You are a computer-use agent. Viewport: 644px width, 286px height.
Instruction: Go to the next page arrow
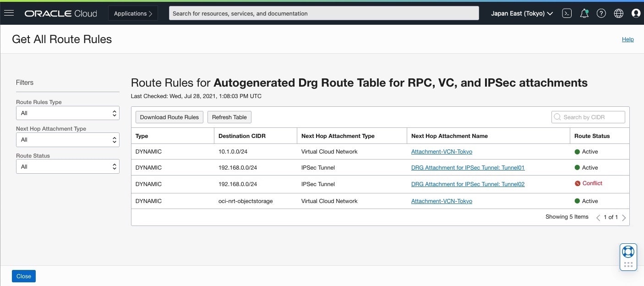(624, 218)
